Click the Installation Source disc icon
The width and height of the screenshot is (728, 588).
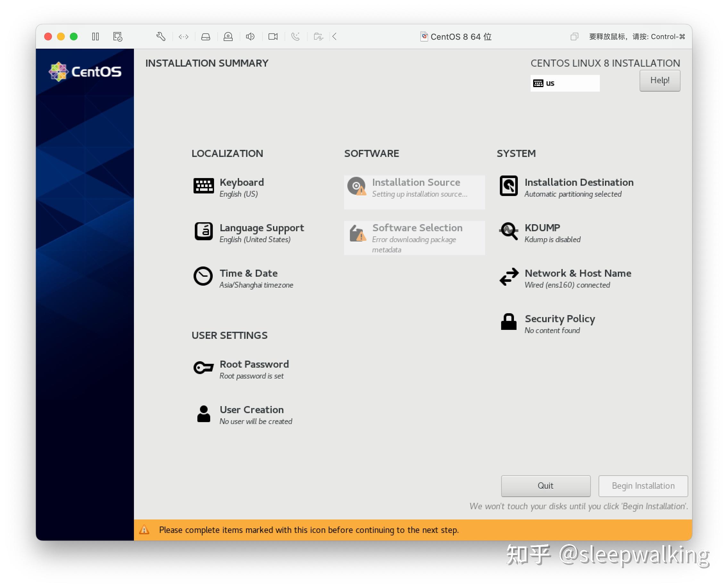357,186
